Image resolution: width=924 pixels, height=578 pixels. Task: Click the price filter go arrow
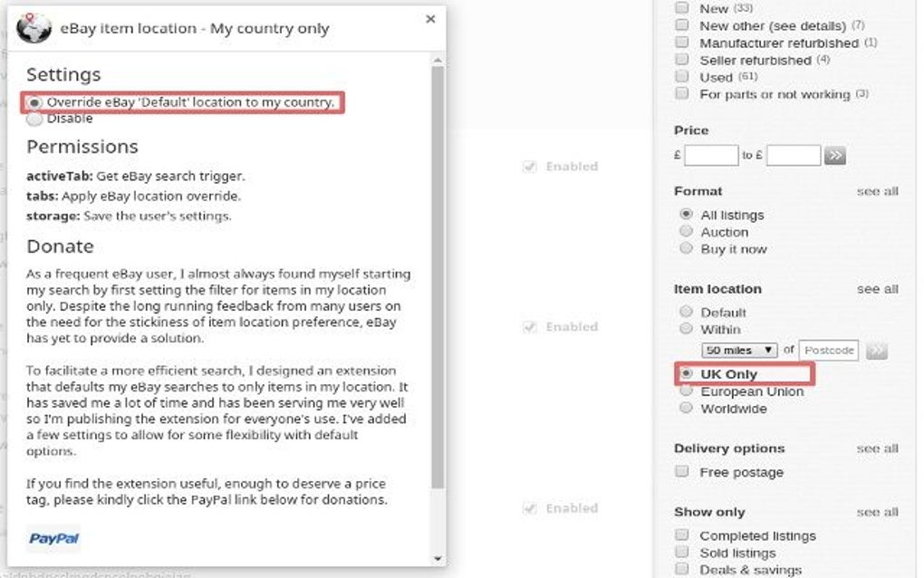(834, 154)
